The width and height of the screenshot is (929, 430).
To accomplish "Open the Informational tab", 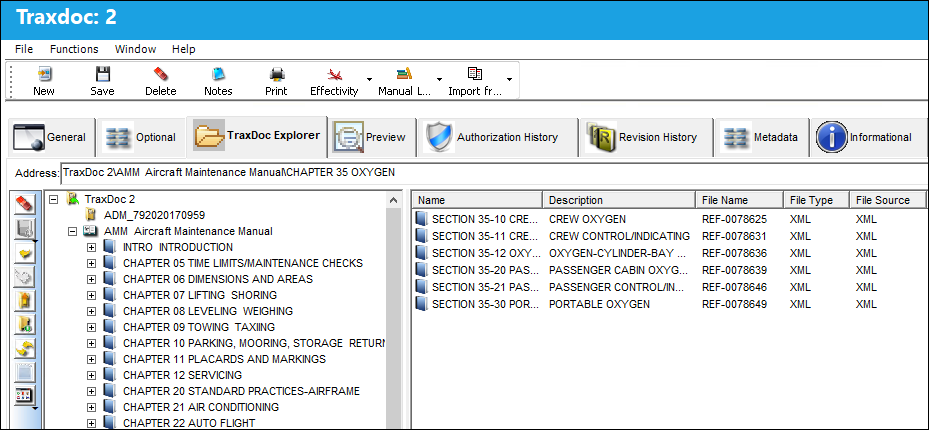I will click(869, 137).
